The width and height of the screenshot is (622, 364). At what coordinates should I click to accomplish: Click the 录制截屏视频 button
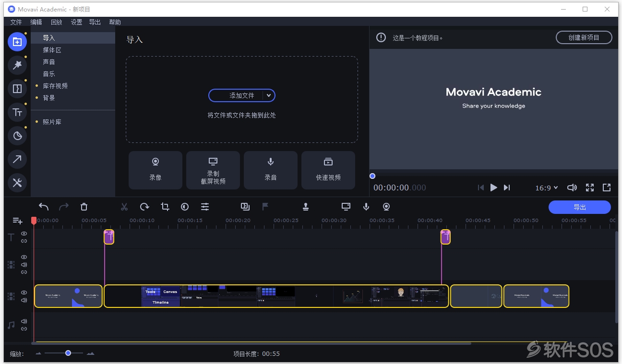[213, 170]
